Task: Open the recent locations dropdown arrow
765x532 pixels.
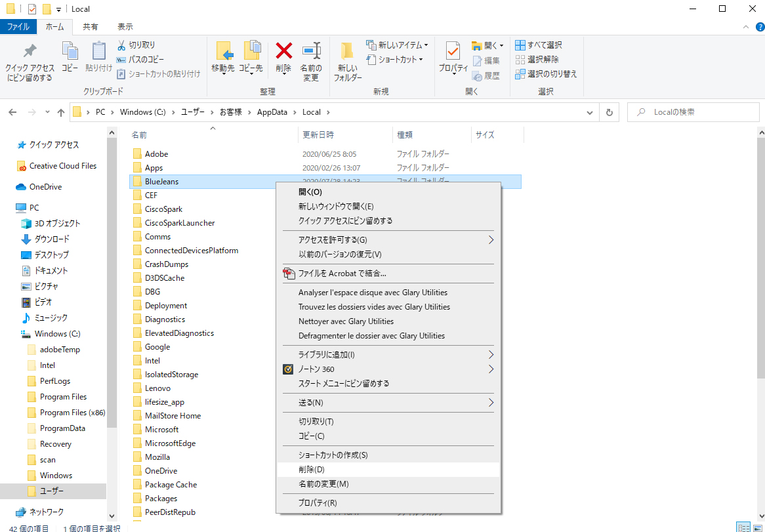Action: 47,112
